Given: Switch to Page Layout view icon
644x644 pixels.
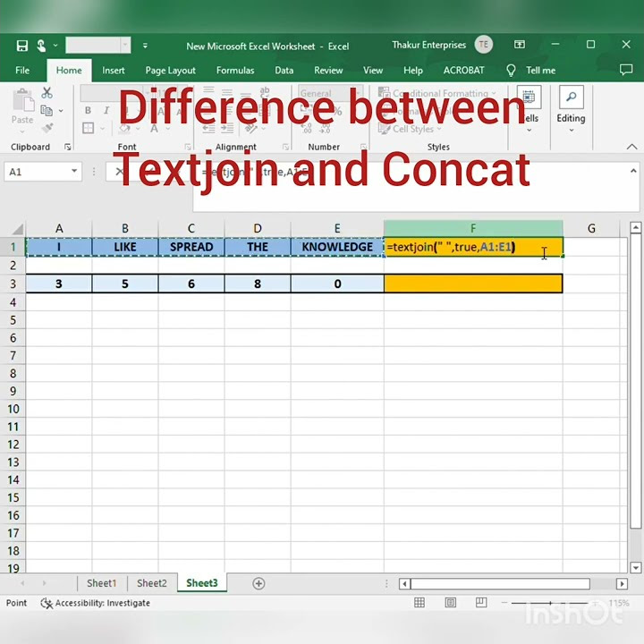Looking at the screenshot, I should (450, 603).
